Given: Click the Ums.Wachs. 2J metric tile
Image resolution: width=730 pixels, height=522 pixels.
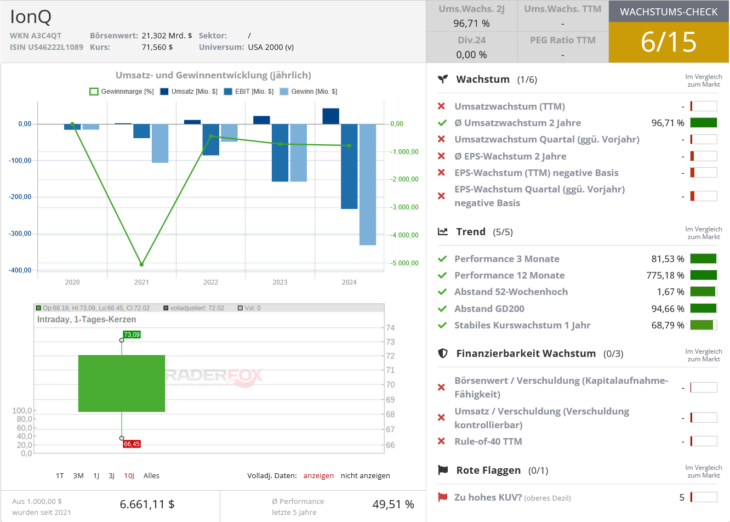Looking at the screenshot, I should [472, 16].
